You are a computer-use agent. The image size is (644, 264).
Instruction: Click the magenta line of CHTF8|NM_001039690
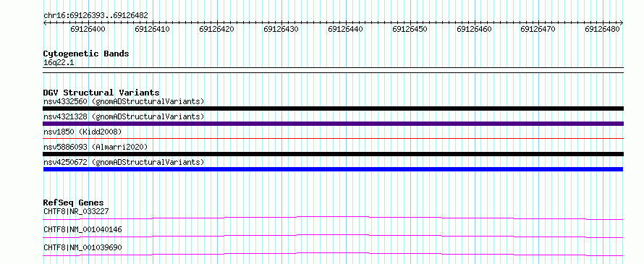tap(333, 254)
